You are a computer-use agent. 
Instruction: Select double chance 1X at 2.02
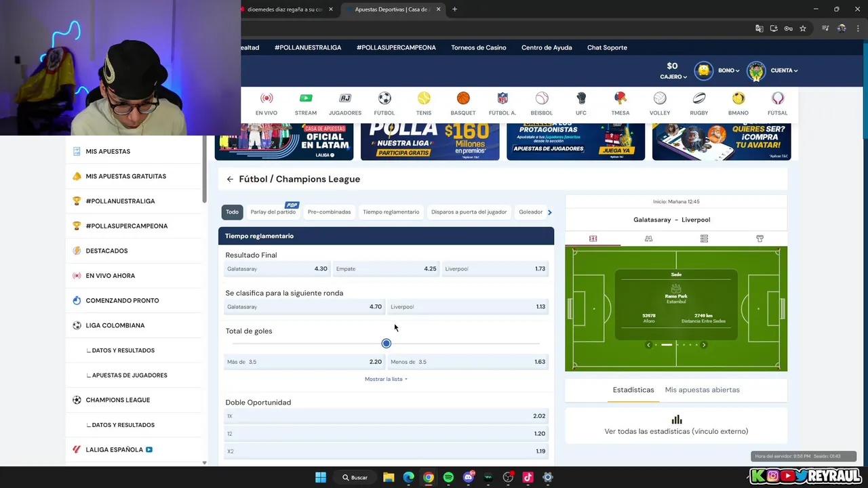pos(387,416)
